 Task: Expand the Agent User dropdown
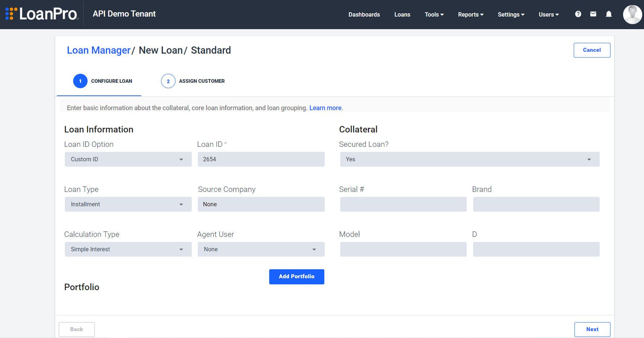pos(261,249)
